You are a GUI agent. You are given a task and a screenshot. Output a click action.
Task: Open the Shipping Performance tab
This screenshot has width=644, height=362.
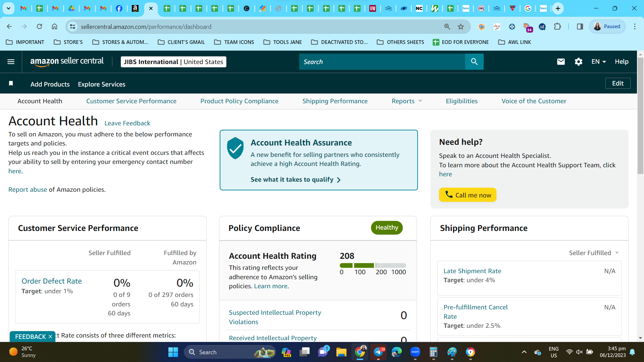click(335, 101)
